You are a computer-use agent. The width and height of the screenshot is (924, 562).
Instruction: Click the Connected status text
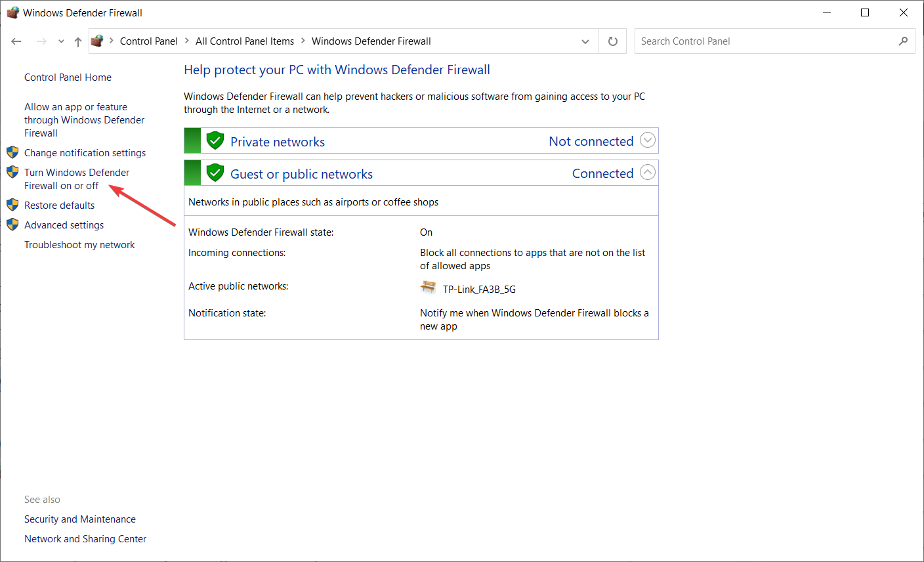click(603, 173)
